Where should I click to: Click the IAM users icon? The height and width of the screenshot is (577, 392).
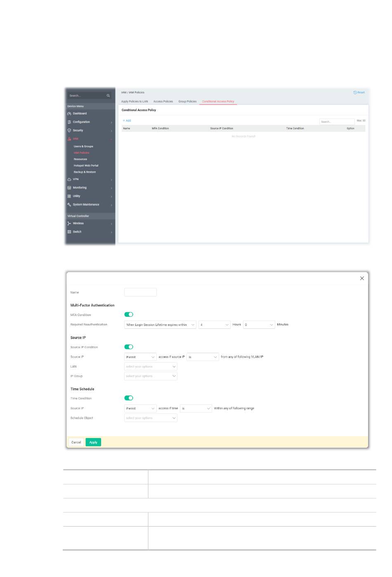[x=69, y=139]
